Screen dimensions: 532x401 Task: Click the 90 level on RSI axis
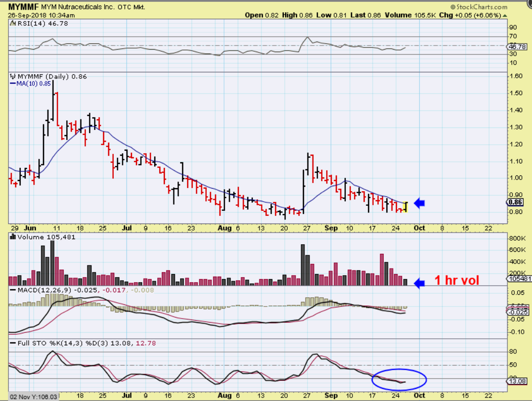[x=513, y=27]
